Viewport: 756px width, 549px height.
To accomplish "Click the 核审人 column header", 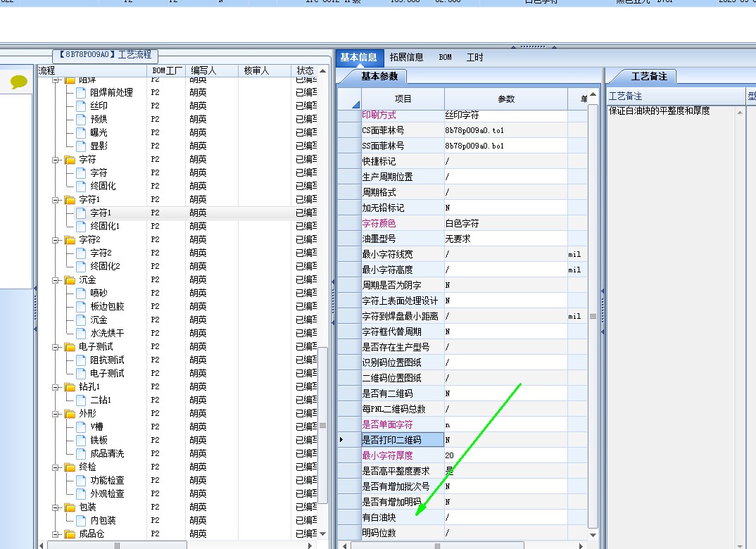I will click(265, 71).
